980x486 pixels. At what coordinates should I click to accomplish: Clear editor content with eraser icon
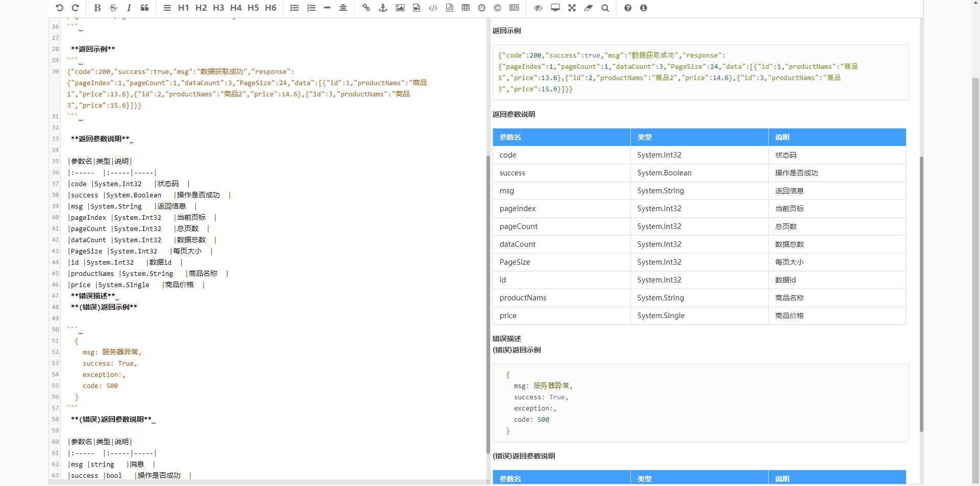(x=589, y=8)
